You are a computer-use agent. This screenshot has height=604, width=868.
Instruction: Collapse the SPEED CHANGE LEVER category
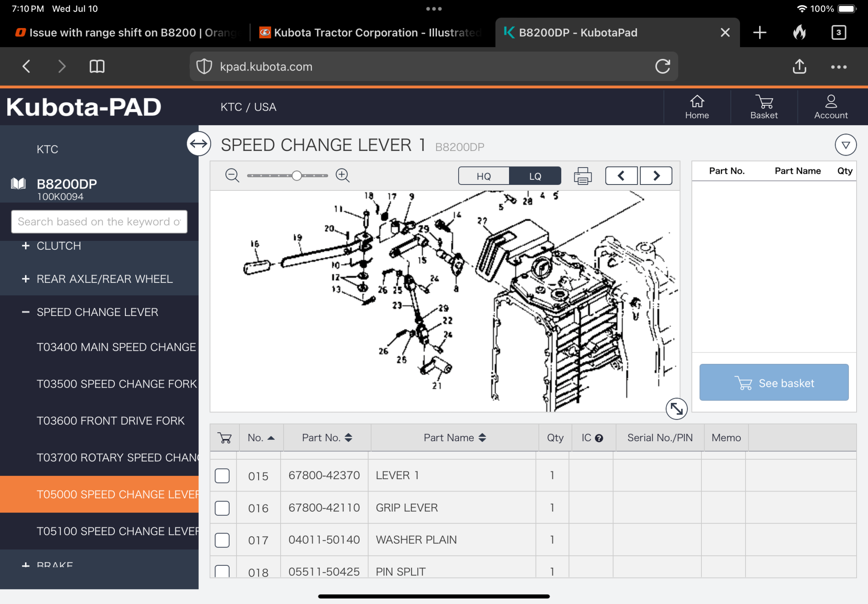pyautogui.click(x=26, y=312)
